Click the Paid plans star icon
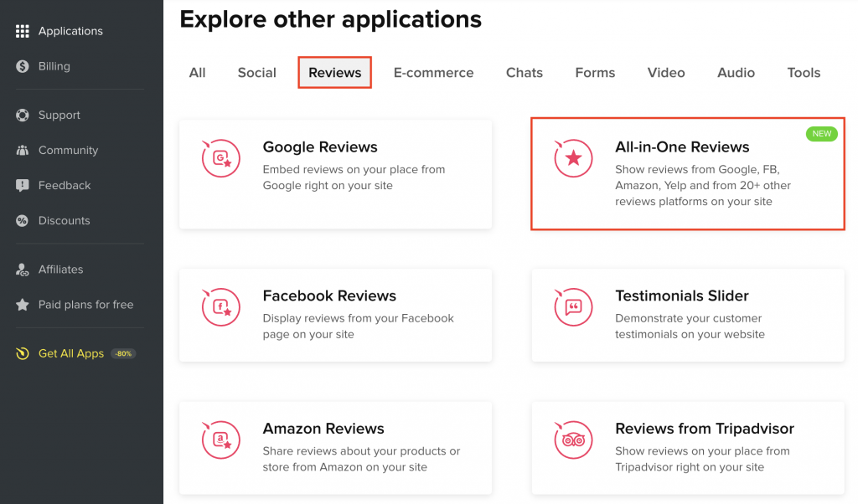Image resolution: width=858 pixels, height=504 pixels. 23,305
